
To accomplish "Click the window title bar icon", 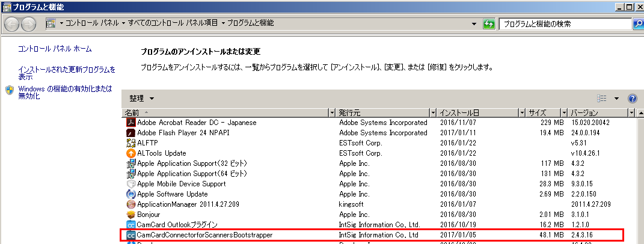I will coord(6,7).
